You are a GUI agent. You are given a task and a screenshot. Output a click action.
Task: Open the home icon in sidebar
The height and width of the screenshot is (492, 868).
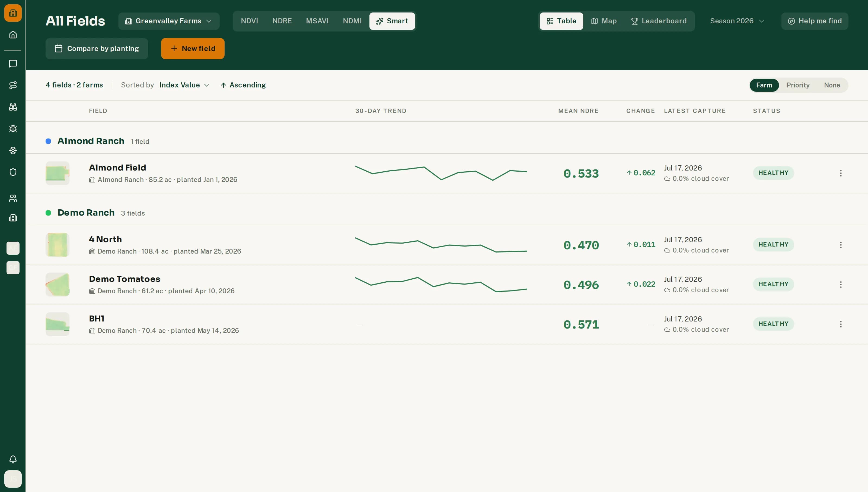(x=13, y=34)
